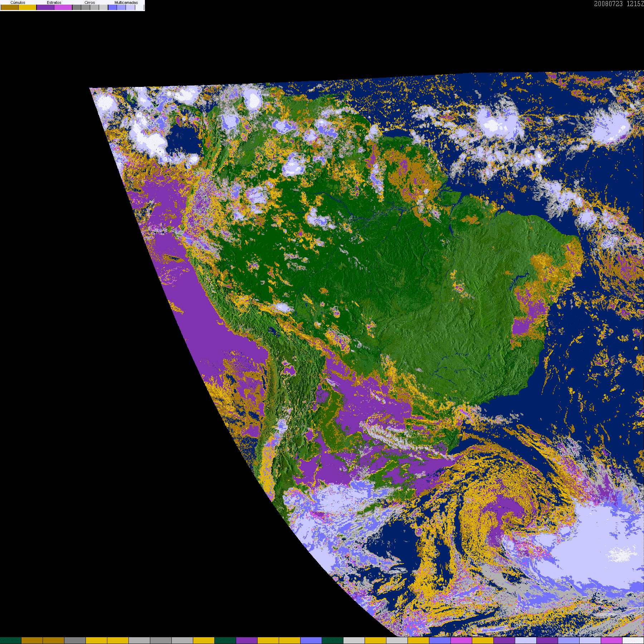This screenshot has height=644, width=644.
Task: Click the '1215Z' time stamp
Action: (635, 4)
